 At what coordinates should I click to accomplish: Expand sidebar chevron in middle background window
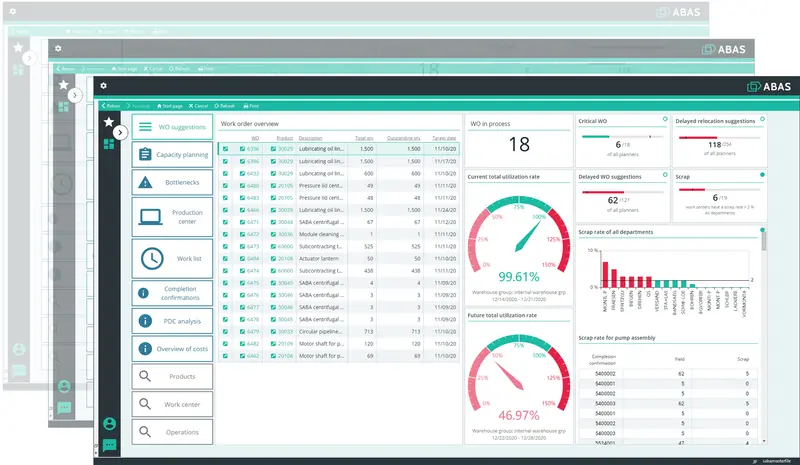(75, 95)
